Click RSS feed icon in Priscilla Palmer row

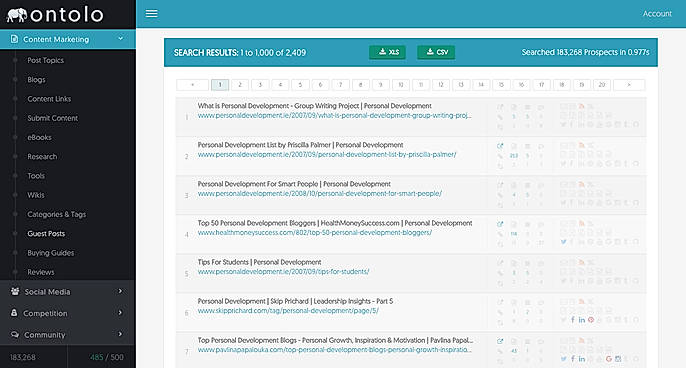tap(581, 145)
